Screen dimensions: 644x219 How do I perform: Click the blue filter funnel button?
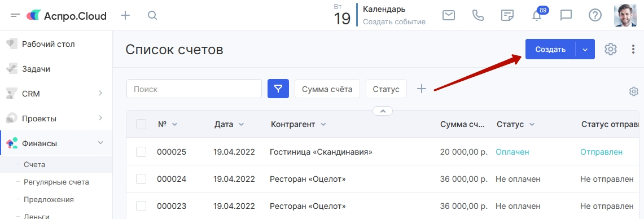click(278, 89)
